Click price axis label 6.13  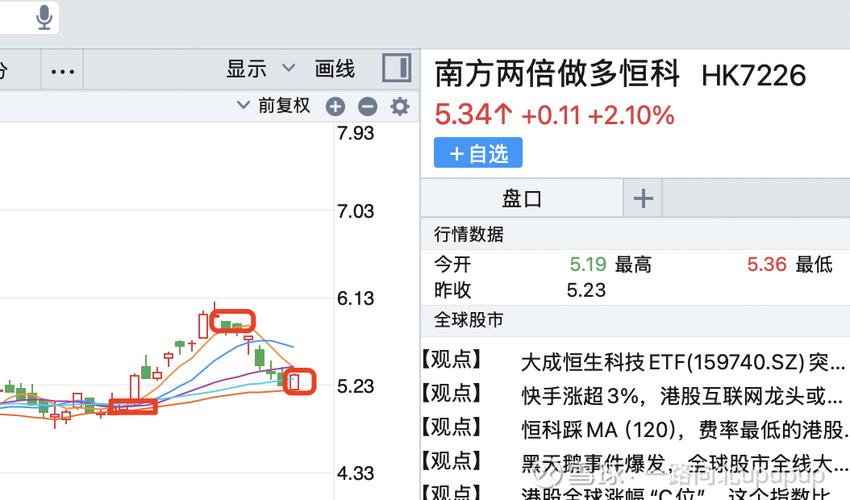(356, 298)
